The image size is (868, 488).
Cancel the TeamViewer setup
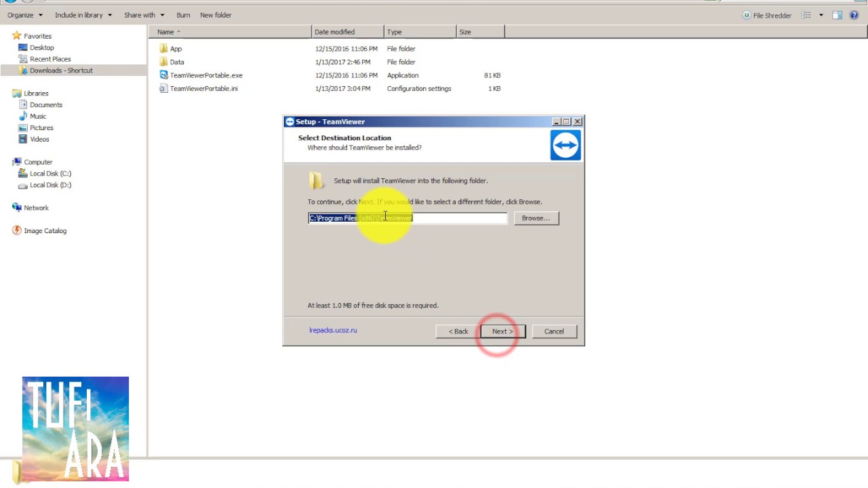coord(554,331)
